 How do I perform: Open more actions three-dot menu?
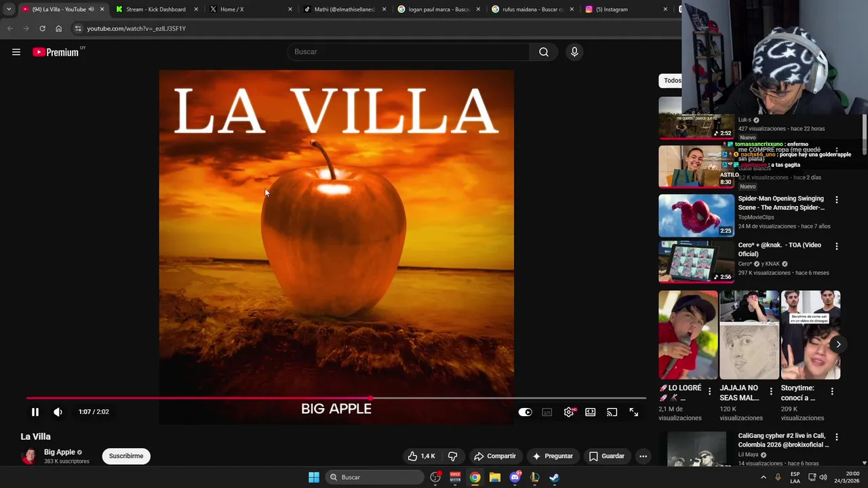[643, 456]
